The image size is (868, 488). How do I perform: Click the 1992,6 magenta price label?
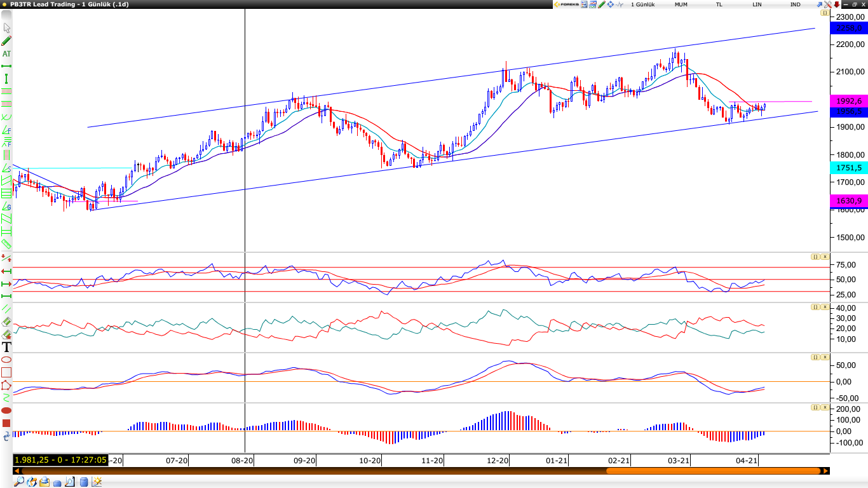(x=849, y=101)
